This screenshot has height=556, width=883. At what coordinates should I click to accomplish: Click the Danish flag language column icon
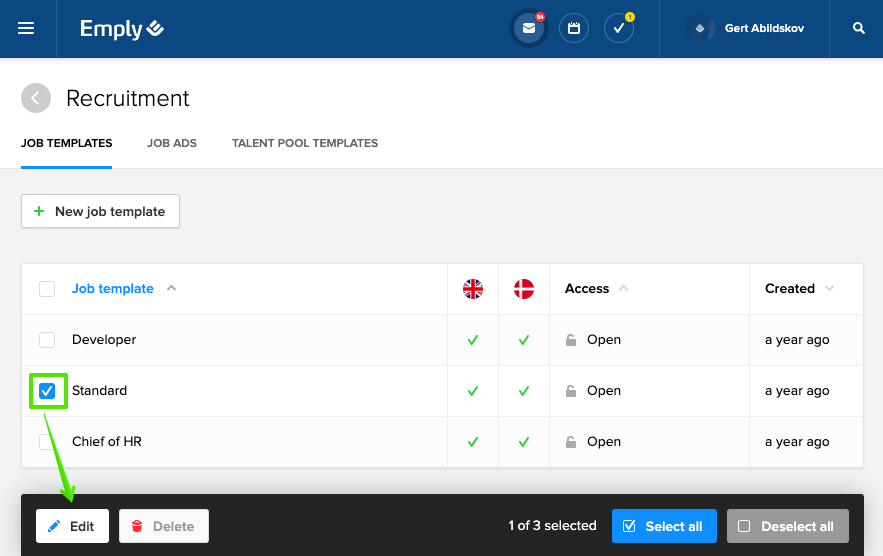(x=523, y=289)
